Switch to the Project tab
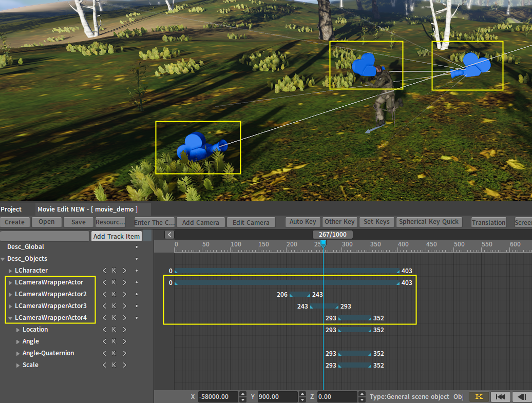 pos(11,209)
